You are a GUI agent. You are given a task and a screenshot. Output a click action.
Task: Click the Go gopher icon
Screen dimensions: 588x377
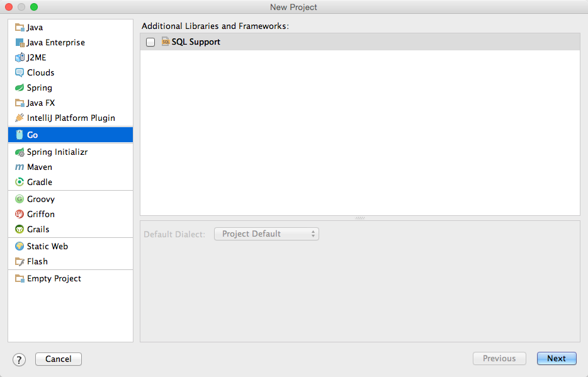(x=20, y=134)
